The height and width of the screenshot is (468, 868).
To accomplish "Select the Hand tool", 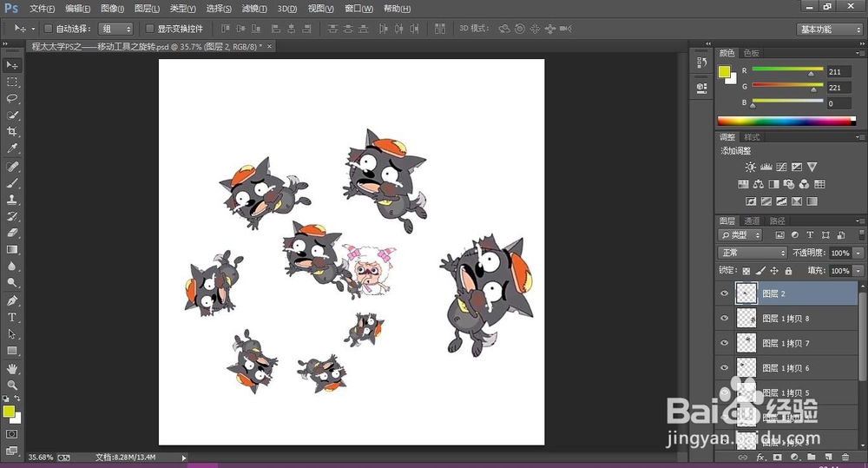I will click(x=11, y=368).
